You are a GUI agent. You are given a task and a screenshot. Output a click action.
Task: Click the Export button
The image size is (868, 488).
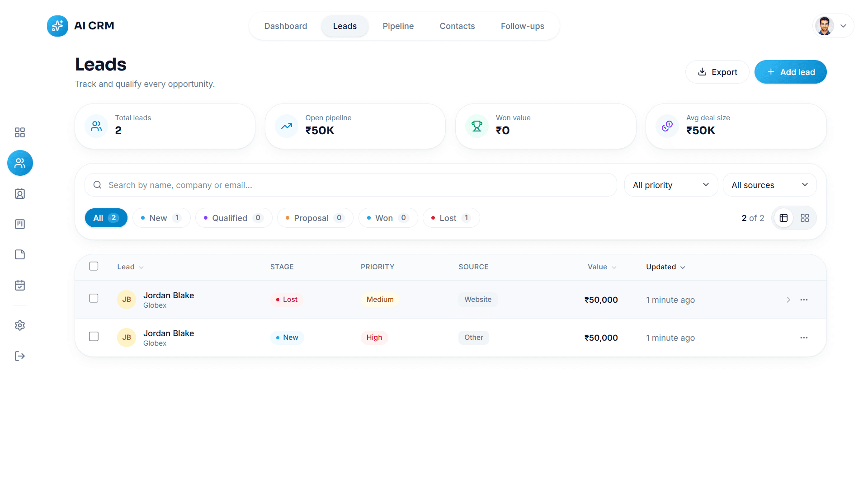click(717, 72)
